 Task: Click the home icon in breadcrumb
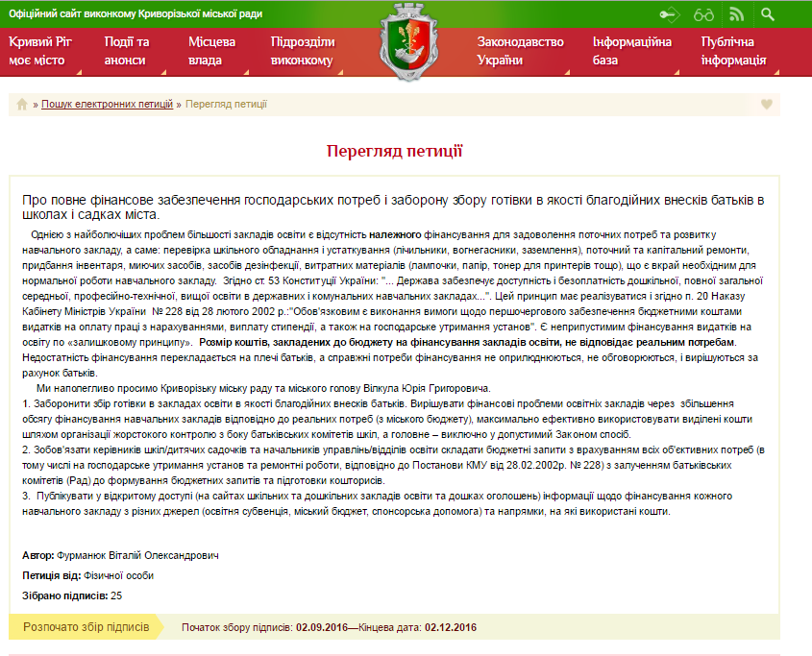(22, 104)
